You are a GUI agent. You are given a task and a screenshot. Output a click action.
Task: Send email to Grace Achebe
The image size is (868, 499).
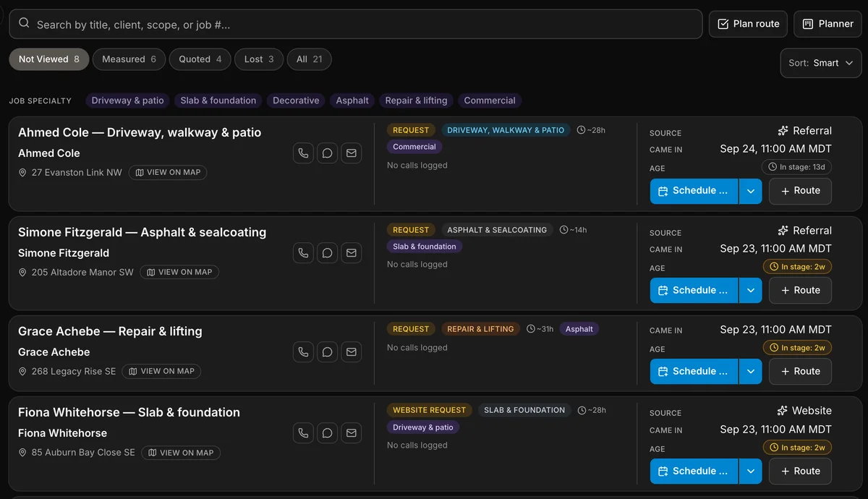click(x=351, y=352)
